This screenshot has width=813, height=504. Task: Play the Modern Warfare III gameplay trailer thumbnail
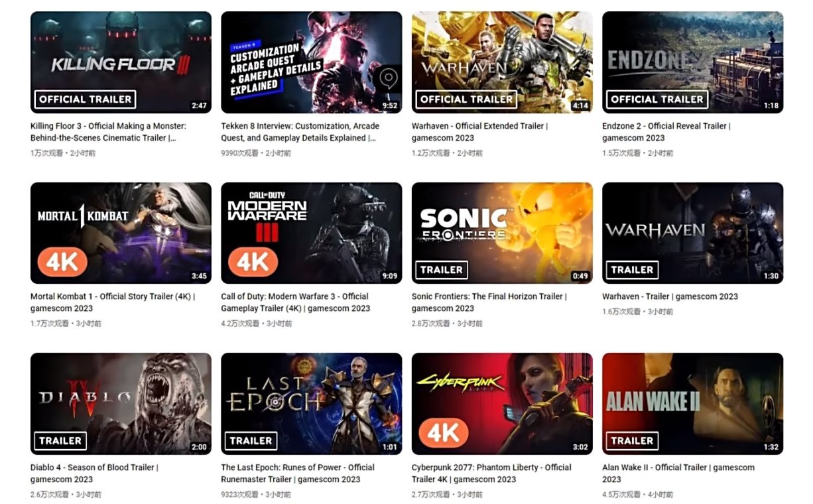(312, 233)
